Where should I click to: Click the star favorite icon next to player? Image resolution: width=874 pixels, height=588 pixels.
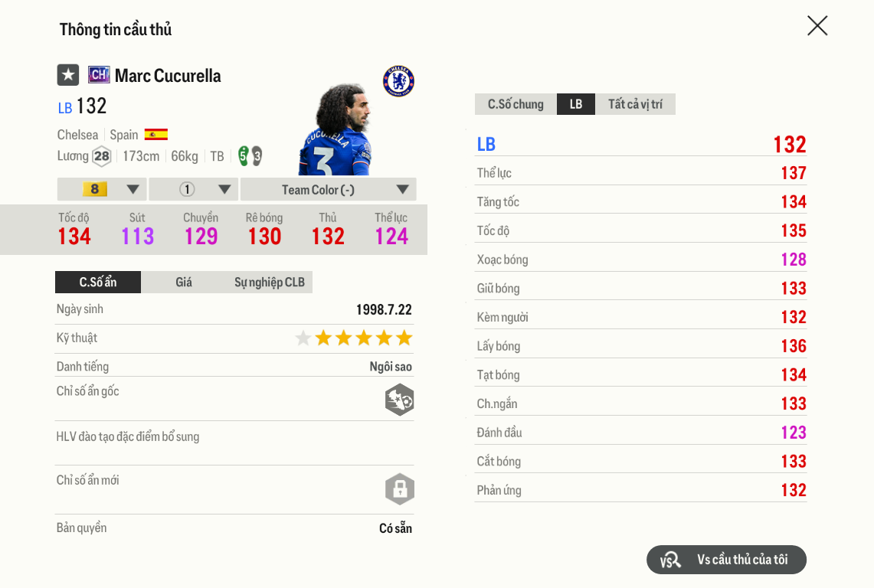[67, 74]
